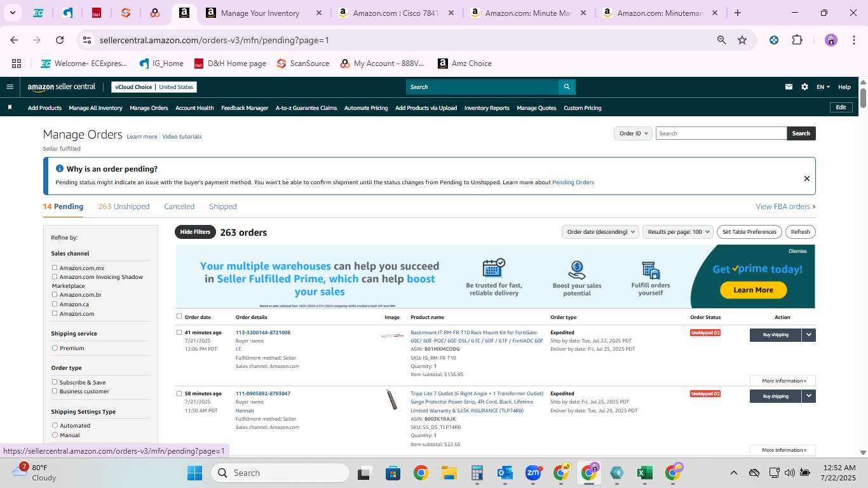Expand Buy shipping arrow for Tripp Lite order
Viewport: 868px width, 488px height.
(808, 396)
